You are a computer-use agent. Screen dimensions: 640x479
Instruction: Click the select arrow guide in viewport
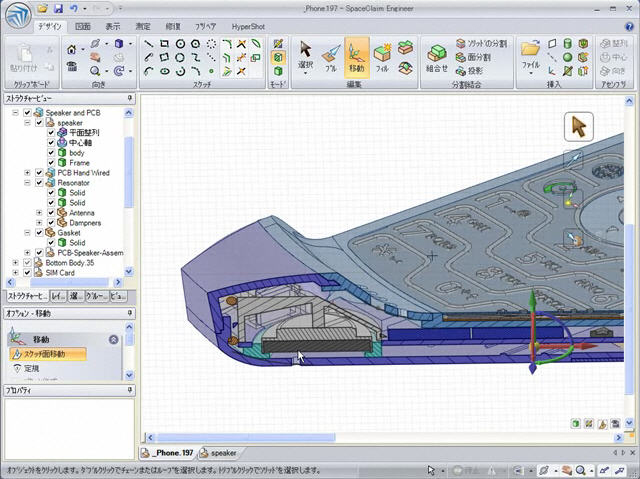pos(578,127)
